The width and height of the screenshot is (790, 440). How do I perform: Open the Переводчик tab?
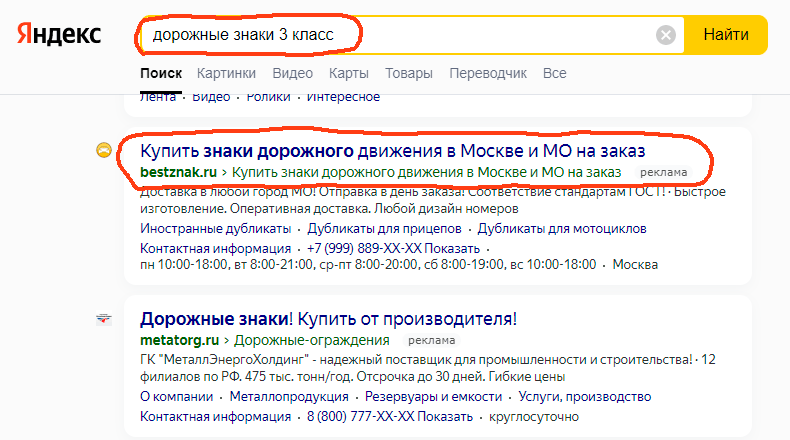(x=488, y=73)
